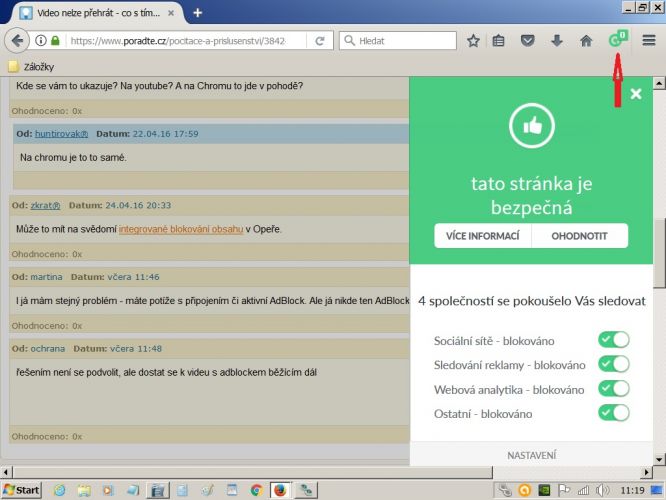This screenshot has width=666, height=500.
Task: Click the horizontal scrollbar thumb
Action: tap(253, 472)
